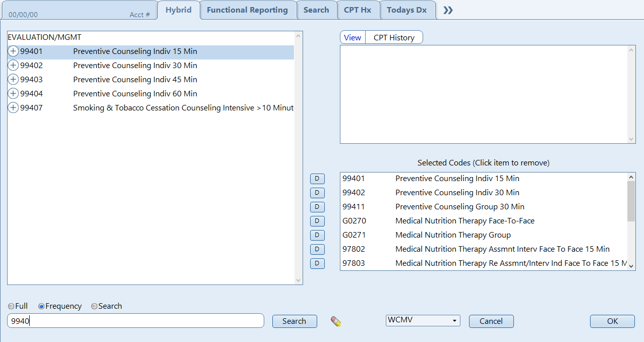Open the Functional Reporting tab
The image size is (644, 342).
247,10
